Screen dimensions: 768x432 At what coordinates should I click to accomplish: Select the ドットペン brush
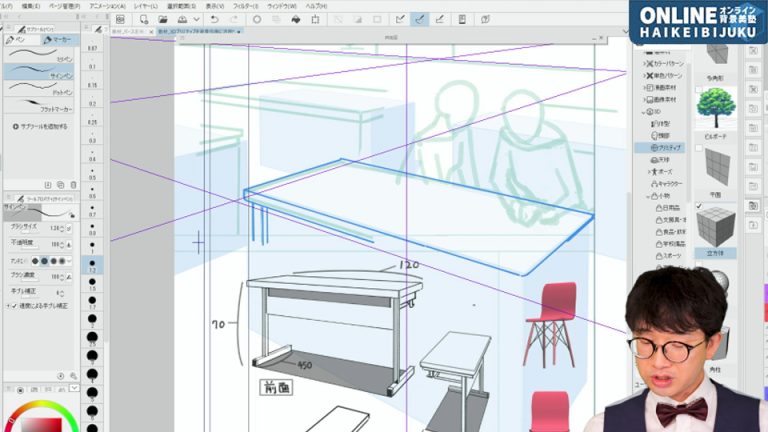click(39, 88)
